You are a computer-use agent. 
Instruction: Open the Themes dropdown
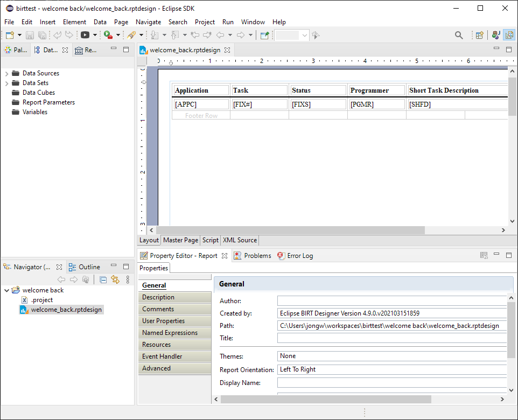(392, 356)
